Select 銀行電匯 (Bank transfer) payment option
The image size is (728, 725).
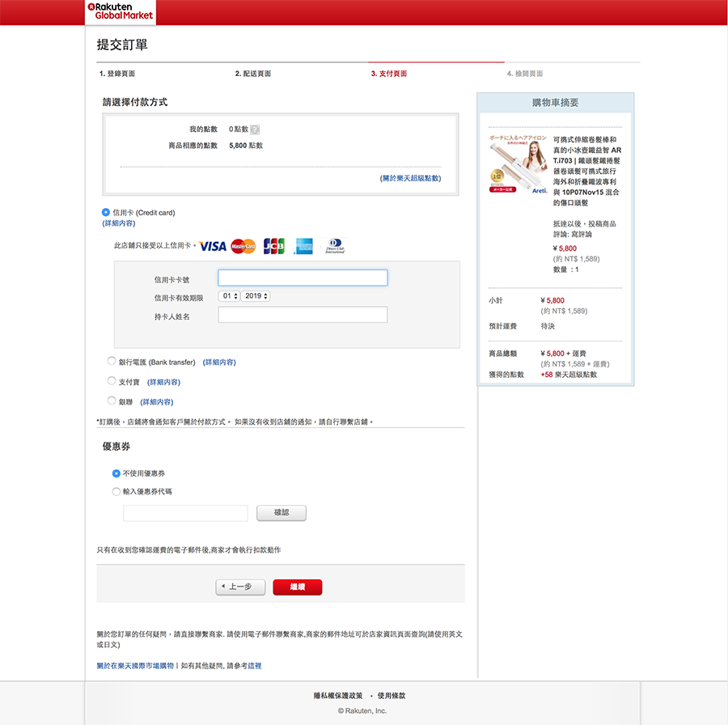click(112, 362)
